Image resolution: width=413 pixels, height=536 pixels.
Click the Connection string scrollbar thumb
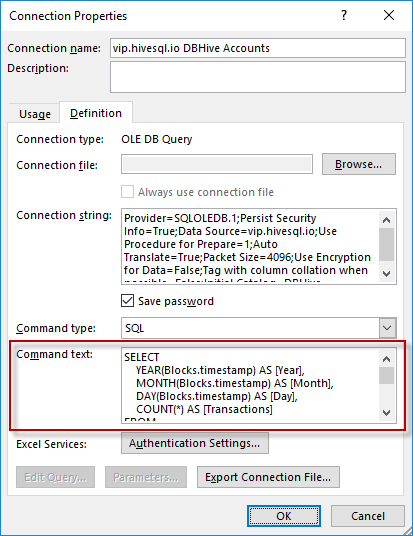pyautogui.click(x=387, y=245)
